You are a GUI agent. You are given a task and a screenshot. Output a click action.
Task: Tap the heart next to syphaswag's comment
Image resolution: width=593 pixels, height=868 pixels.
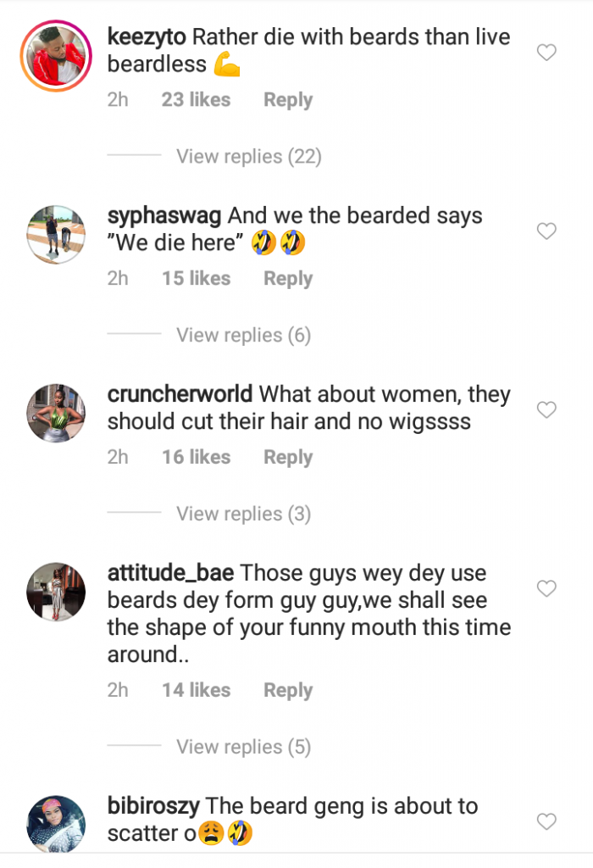[x=546, y=231]
